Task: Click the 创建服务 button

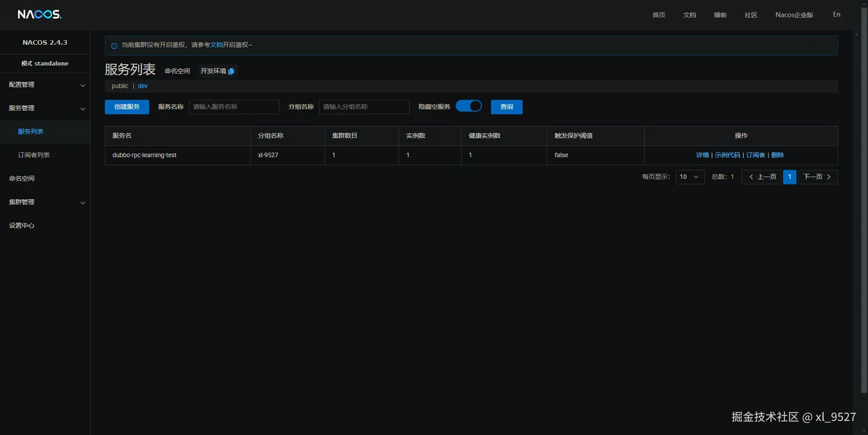Action: (x=127, y=107)
